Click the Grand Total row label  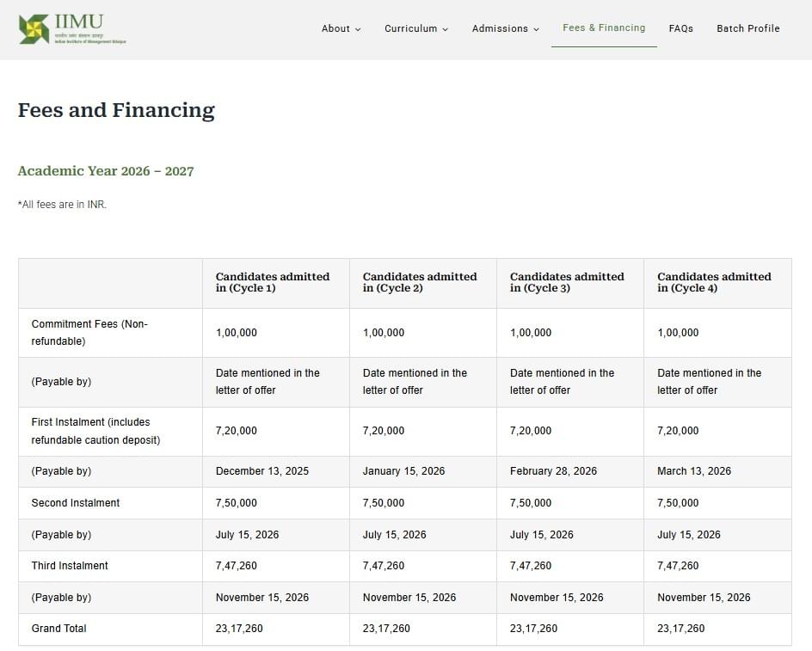[x=59, y=629]
